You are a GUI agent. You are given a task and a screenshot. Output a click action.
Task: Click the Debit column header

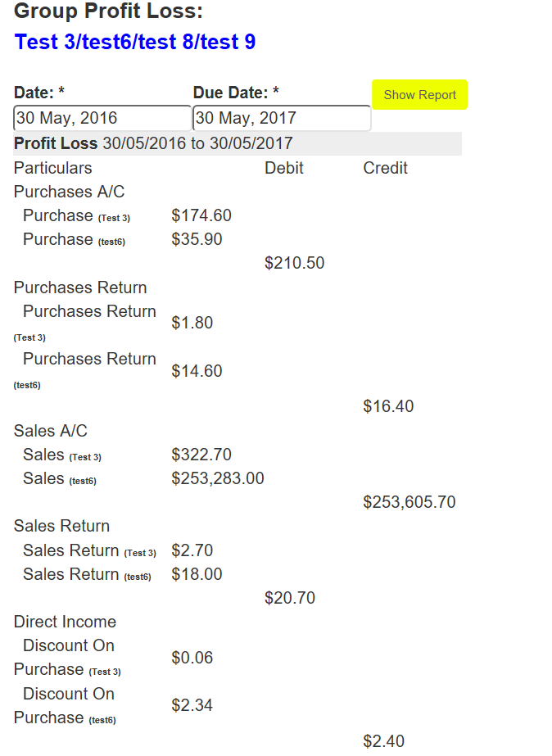pyautogui.click(x=284, y=168)
